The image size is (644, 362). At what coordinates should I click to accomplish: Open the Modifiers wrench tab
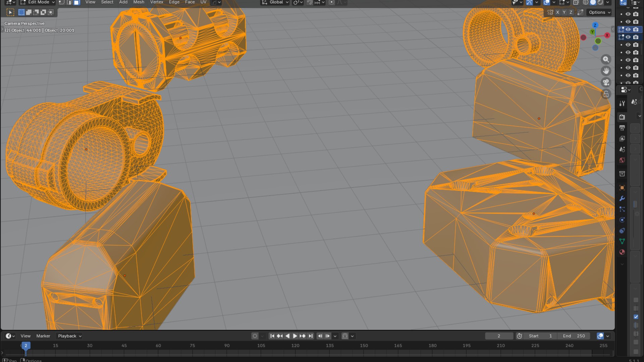(x=622, y=198)
